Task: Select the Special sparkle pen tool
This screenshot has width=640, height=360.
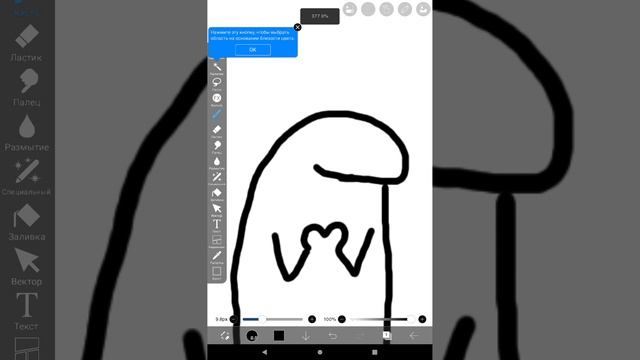Action: click(217, 178)
